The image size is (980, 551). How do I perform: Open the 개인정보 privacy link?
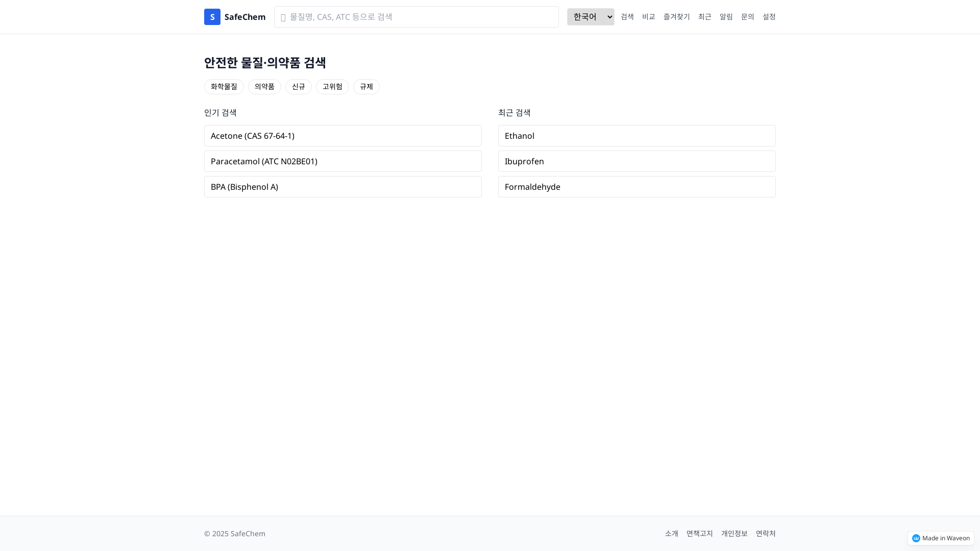734,533
